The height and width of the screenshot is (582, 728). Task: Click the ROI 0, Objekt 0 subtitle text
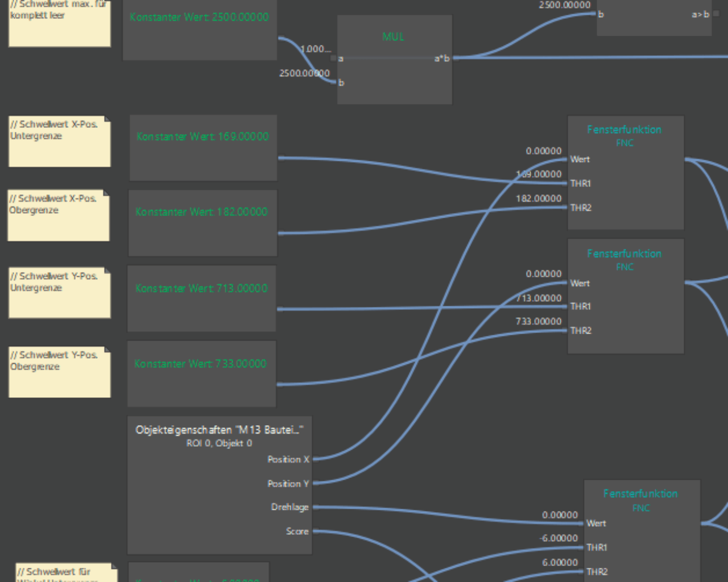219,443
